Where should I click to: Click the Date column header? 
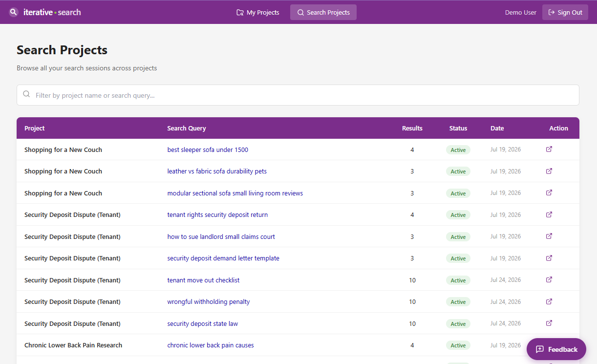point(497,128)
